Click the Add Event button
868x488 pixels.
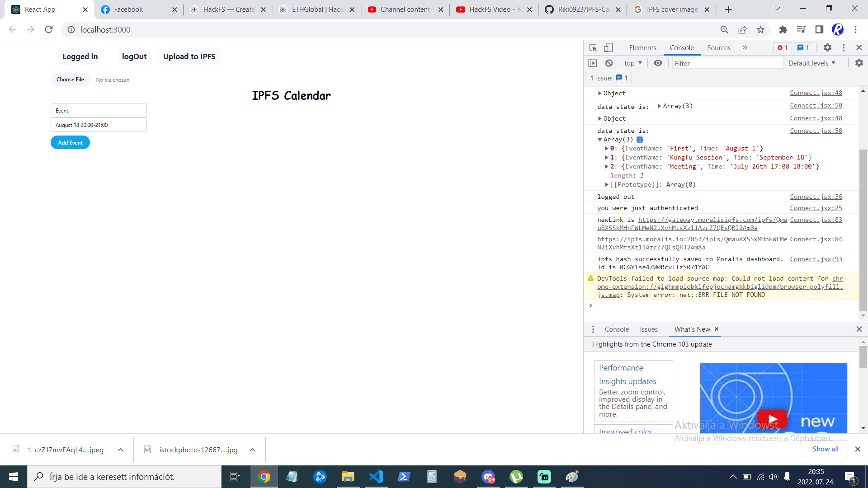(x=70, y=142)
